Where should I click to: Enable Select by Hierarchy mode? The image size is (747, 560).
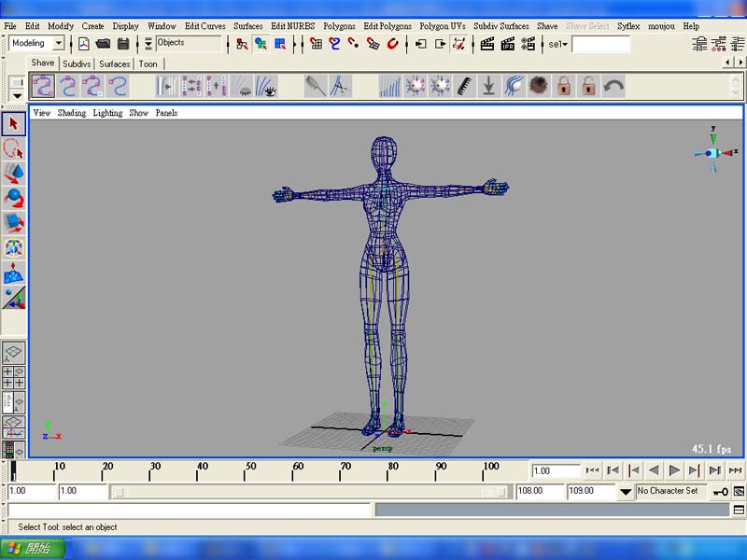pos(242,44)
